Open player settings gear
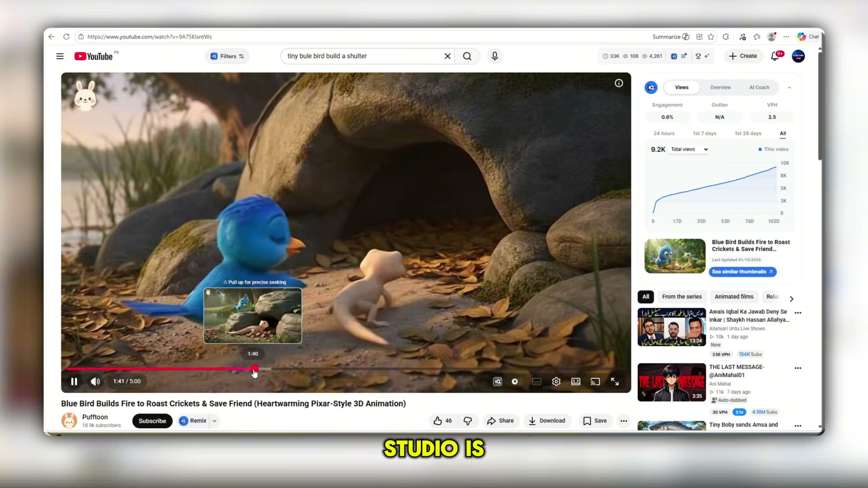 click(x=556, y=382)
